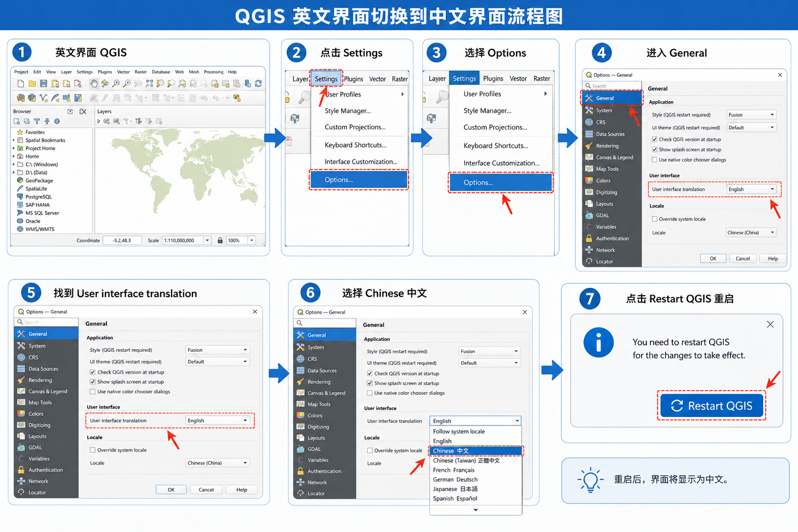Click Save Project disk icon in step 1
Viewport: 798px width, 532px height.
pos(44,84)
